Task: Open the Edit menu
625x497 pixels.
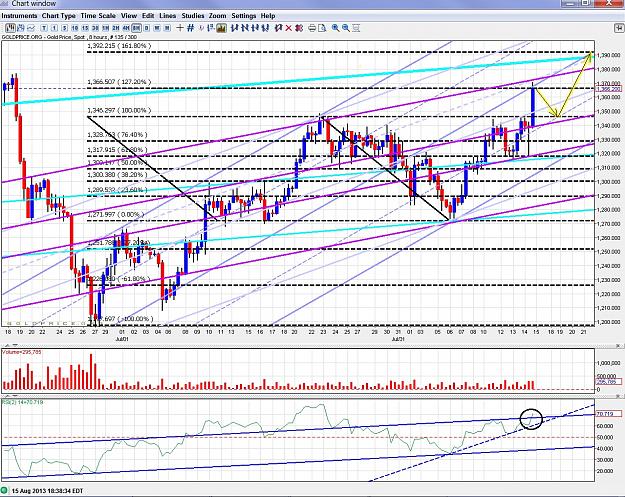Action: (x=148, y=16)
